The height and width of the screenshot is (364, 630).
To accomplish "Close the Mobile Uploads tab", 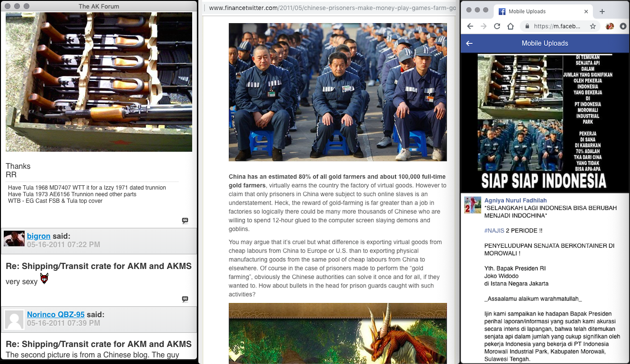I will (586, 11).
